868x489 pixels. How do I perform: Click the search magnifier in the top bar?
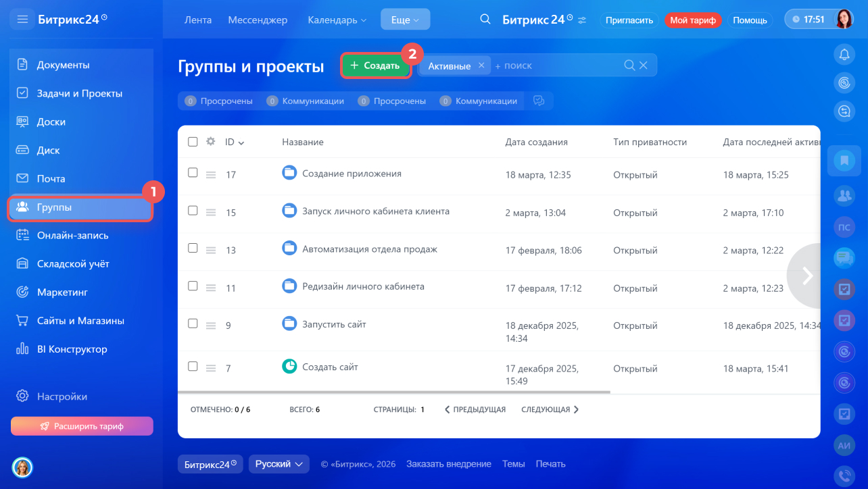coord(485,20)
